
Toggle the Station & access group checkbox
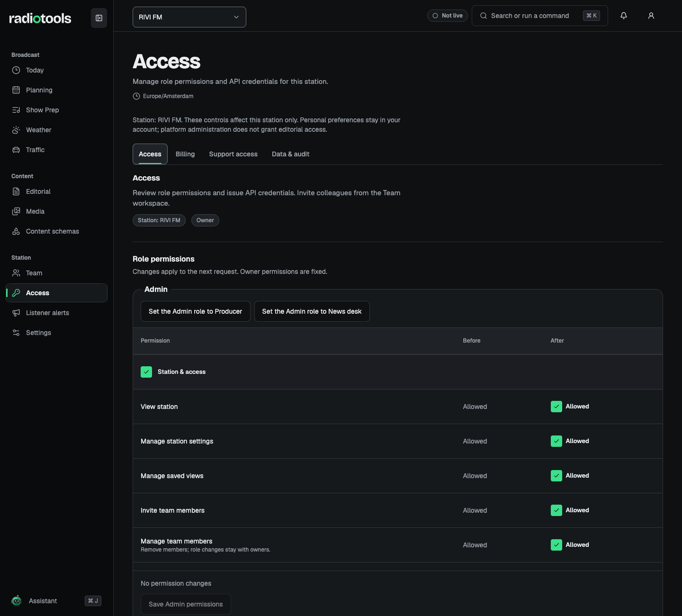[146, 372]
